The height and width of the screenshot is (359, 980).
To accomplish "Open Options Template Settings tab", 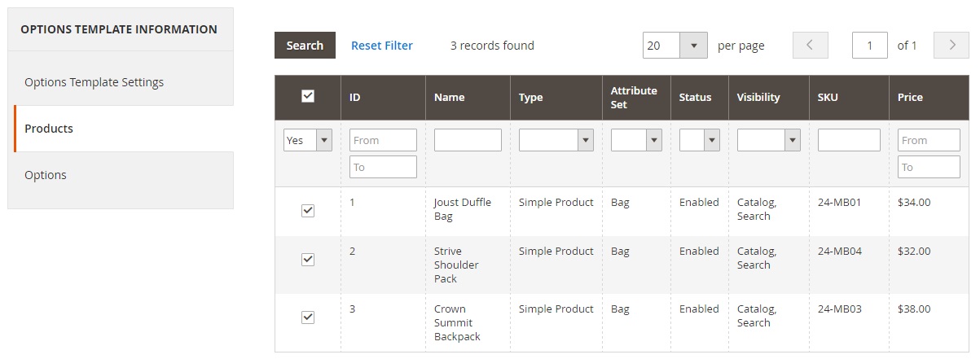I will [121, 82].
